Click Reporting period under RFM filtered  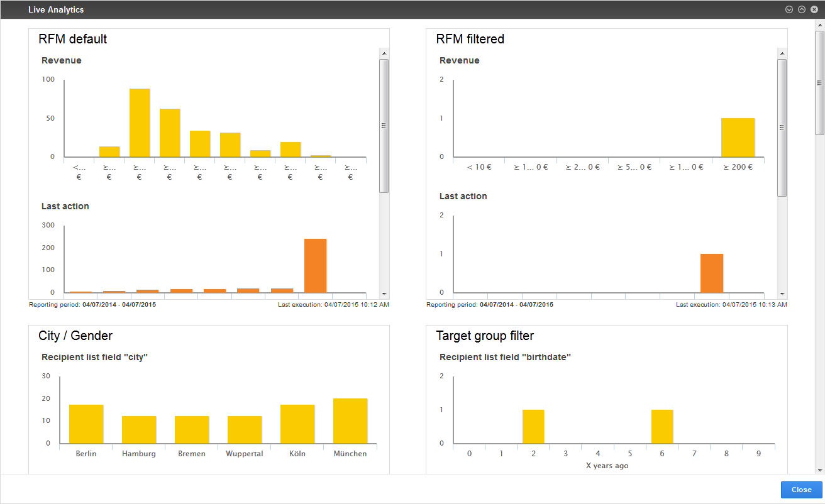pos(490,305)
